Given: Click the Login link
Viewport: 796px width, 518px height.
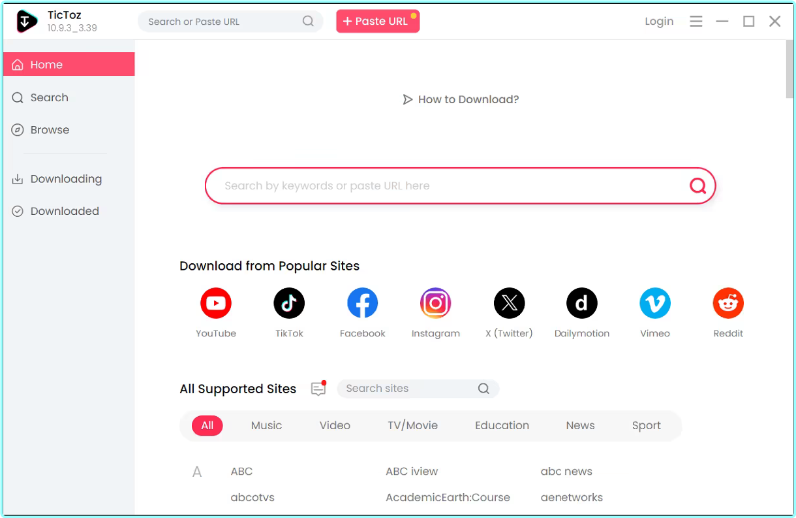Looking at the screenshot, I should pos(659,21).
